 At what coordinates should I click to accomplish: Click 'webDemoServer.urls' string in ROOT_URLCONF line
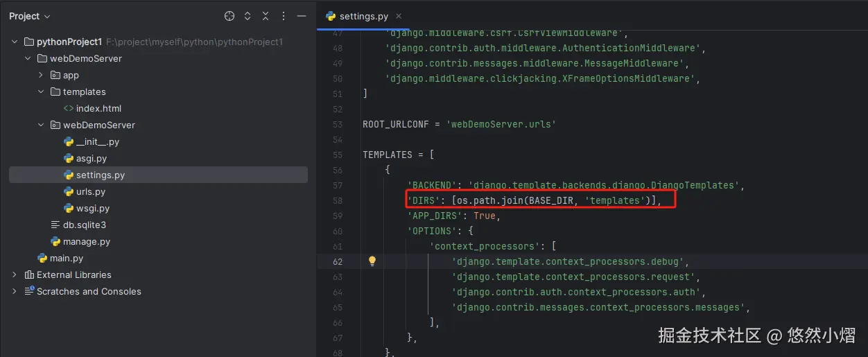(x=501, y=124)
